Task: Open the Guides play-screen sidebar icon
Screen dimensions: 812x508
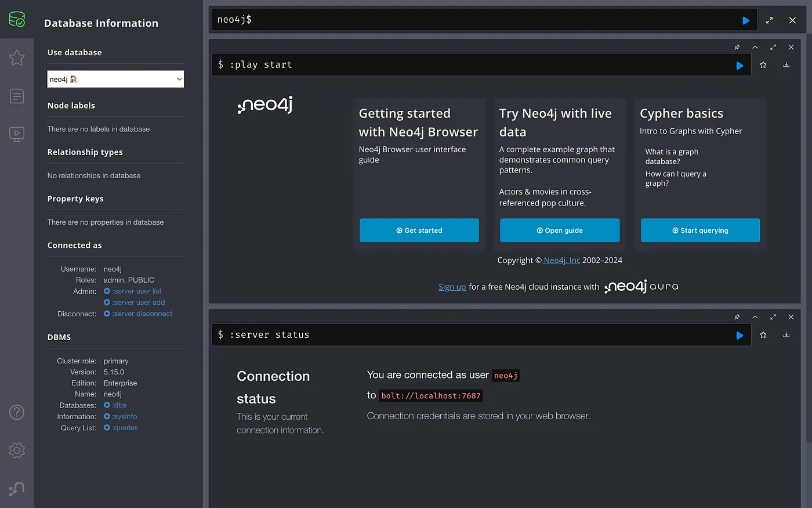Action: 17,134
